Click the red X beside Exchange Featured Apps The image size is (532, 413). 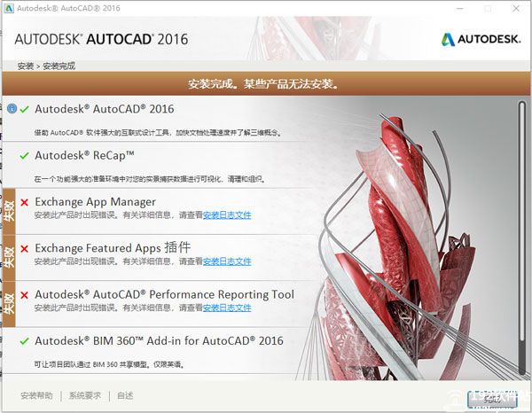point(24,248)
